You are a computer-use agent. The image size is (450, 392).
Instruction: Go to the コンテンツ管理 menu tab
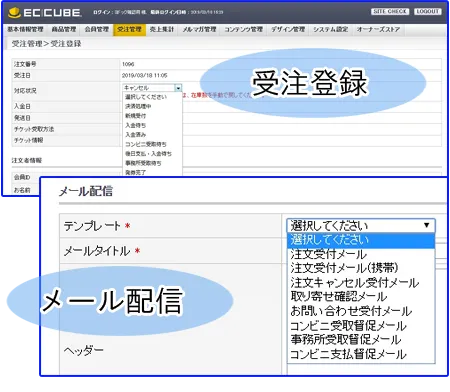243,29
